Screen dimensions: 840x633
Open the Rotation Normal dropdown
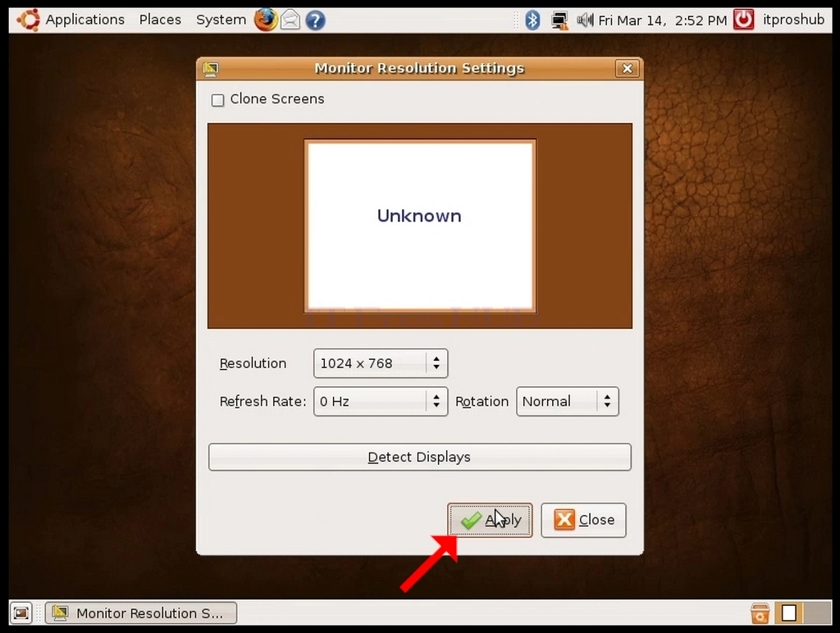click(x=568, y=401)
